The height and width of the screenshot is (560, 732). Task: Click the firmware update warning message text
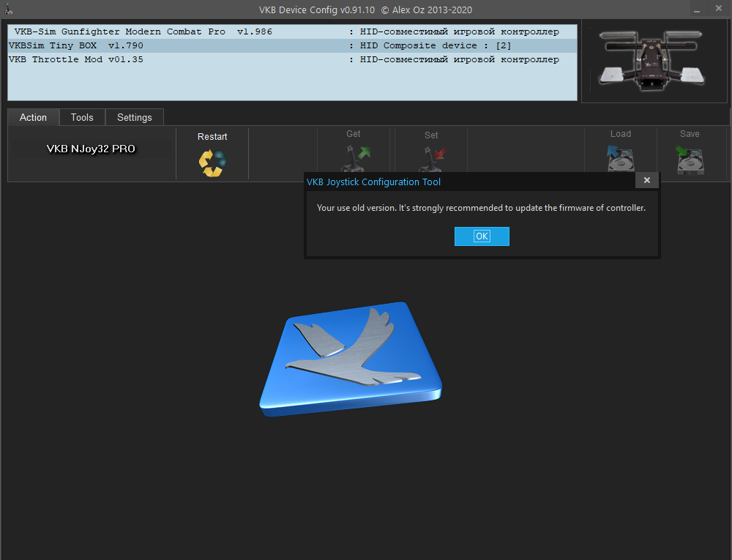(x=482, y=208)
